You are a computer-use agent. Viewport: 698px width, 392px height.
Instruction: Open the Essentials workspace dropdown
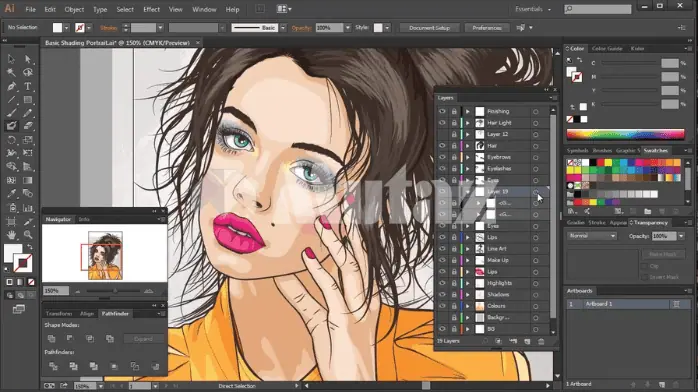pyautogui.click(x=533, y=9)
